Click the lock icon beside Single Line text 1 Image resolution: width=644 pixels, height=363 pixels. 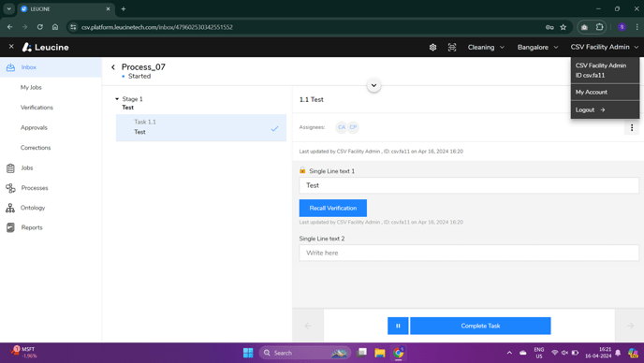point(302,170)
